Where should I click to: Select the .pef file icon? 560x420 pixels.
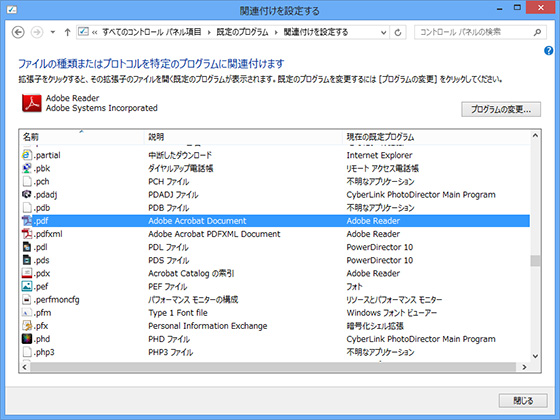point(27,286)
